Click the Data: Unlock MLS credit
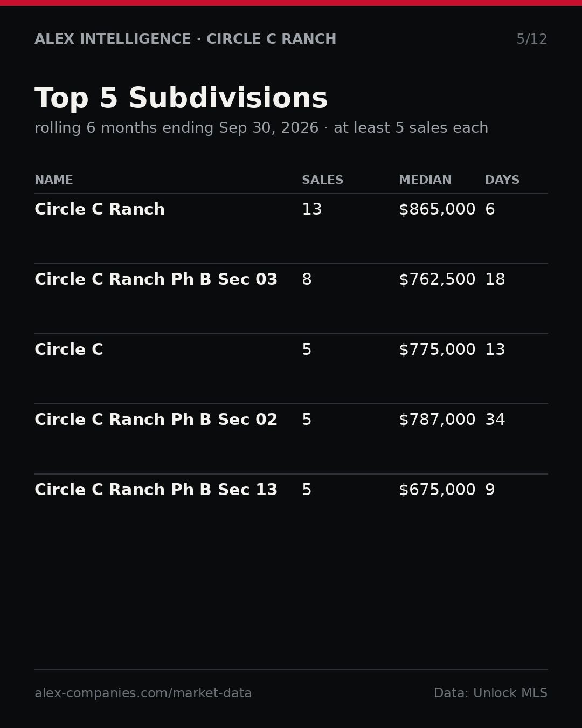Viewport: 582px width, 728px height. 490,693
